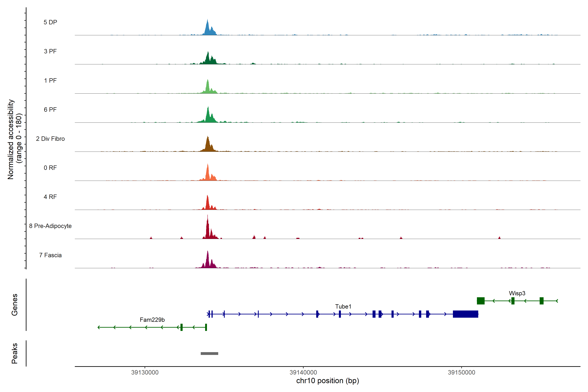Screen dimensions: 588x392
Task: Click the 5 DP track label
Action: pos(50,22)
